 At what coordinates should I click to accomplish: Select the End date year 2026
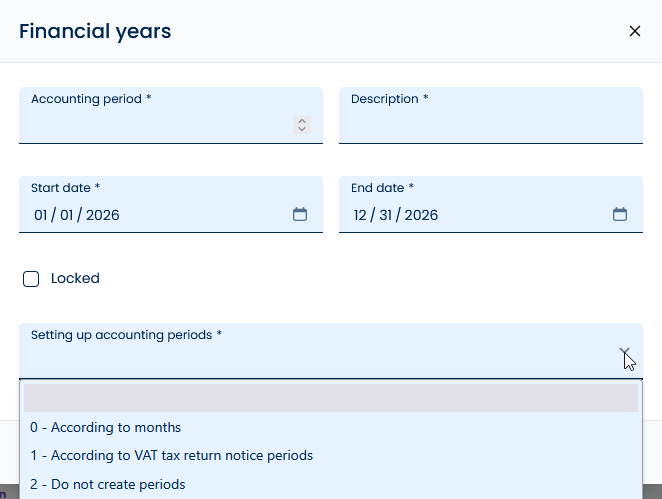click(421, 215)
